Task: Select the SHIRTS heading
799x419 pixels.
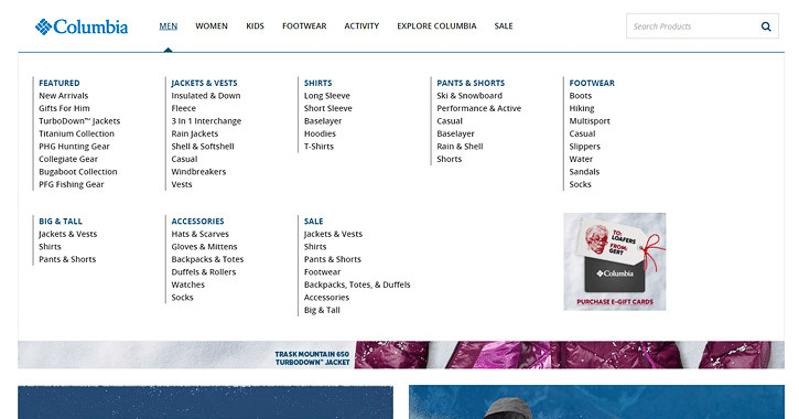Action: click(x=318, y=83)
